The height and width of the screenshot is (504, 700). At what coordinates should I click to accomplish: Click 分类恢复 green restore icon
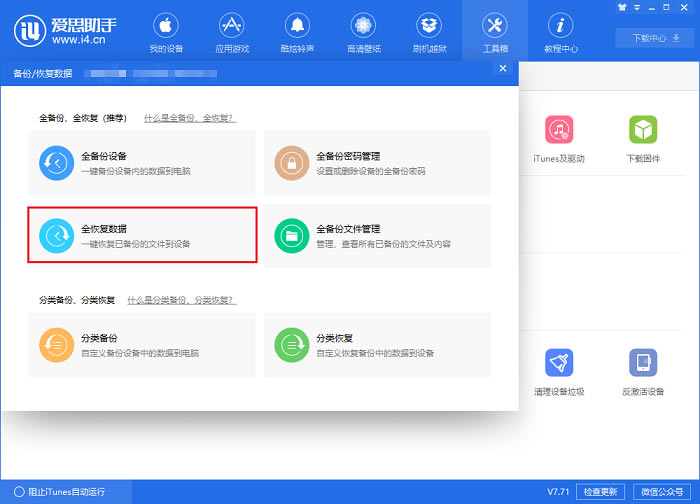click(x=292, y=345)
